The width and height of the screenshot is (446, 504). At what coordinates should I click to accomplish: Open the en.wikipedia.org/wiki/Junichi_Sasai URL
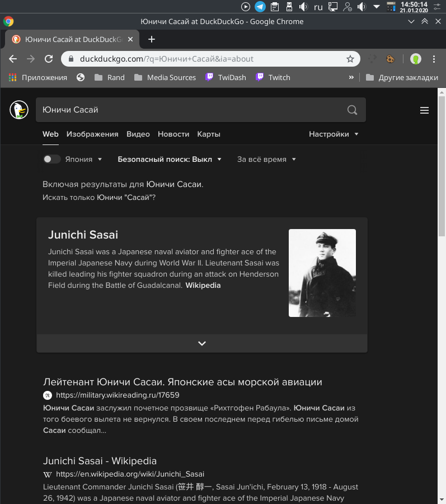pyautogui.click(x=130, y=474)
